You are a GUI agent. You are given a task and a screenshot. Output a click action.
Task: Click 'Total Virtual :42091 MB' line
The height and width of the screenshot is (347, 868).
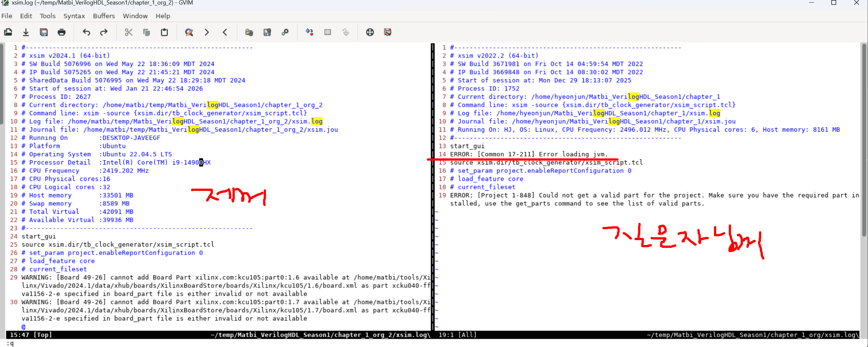[x=78, y=212]
